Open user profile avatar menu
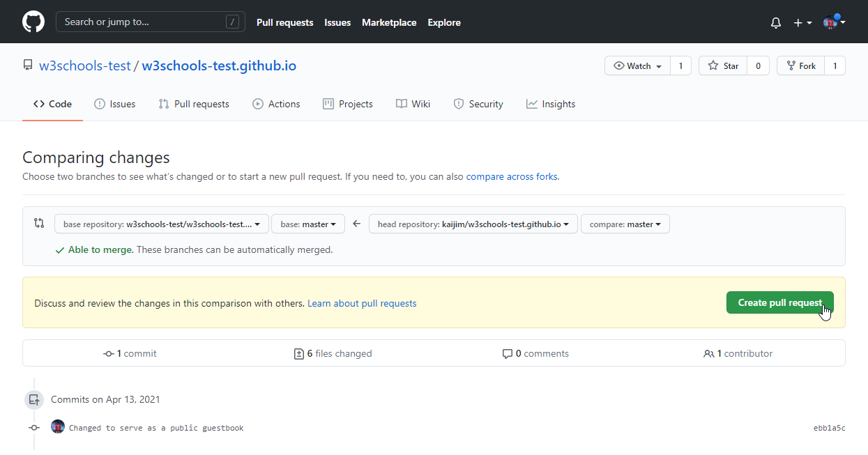 tap(834, 22)
